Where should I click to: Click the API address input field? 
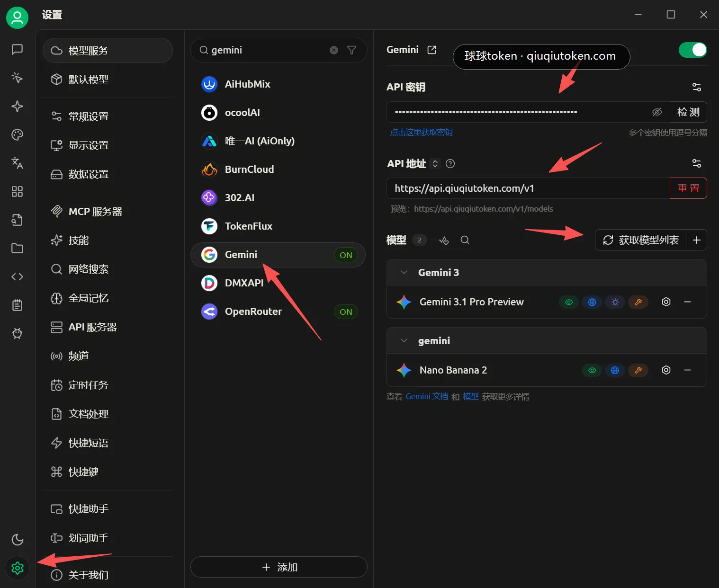528,188
